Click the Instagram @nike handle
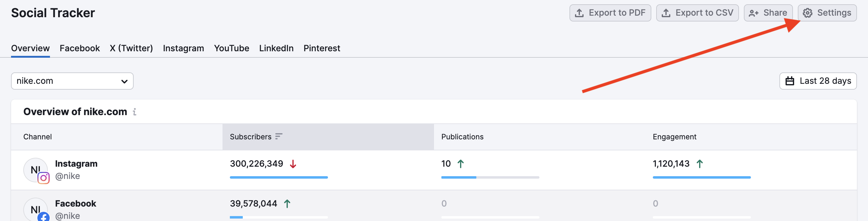Screen dimensions: 868x221 click(67, 176)
